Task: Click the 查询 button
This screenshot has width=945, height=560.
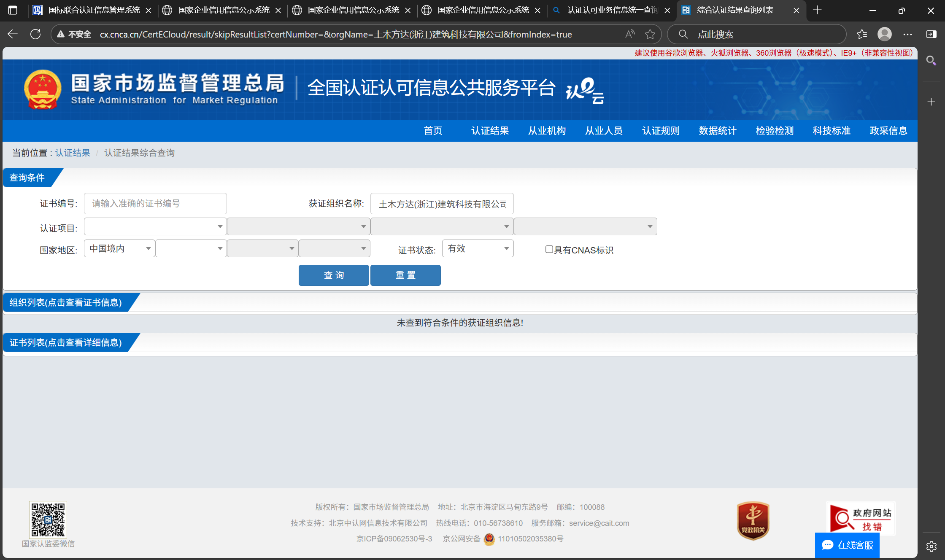Action: pos(334,275)
